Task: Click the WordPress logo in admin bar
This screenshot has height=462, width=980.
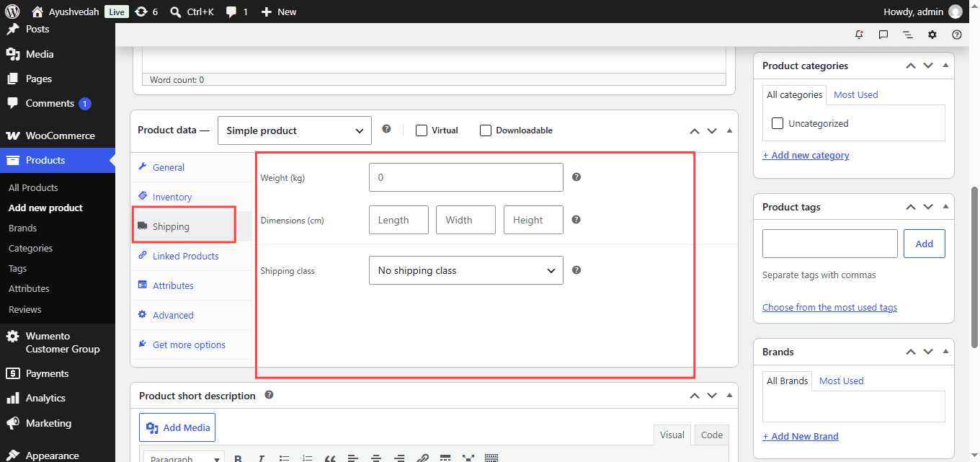Action: (12, 12)
